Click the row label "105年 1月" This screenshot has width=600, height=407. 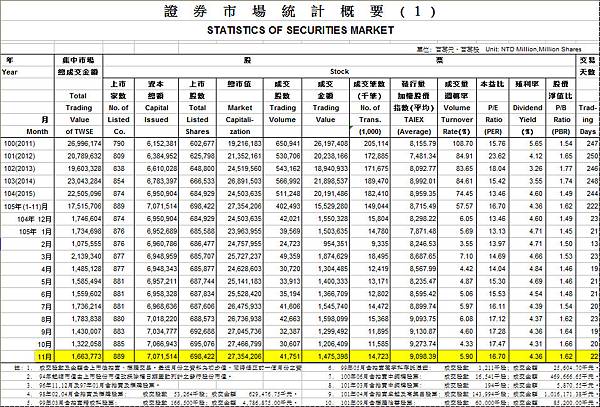point(35,231)
